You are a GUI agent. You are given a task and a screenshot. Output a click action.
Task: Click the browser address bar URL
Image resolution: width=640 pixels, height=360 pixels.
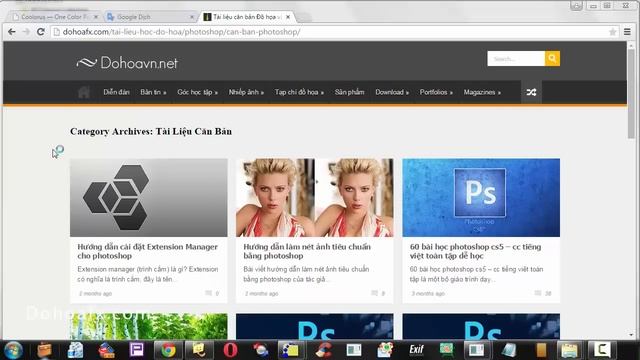click(x=181, y=32)
